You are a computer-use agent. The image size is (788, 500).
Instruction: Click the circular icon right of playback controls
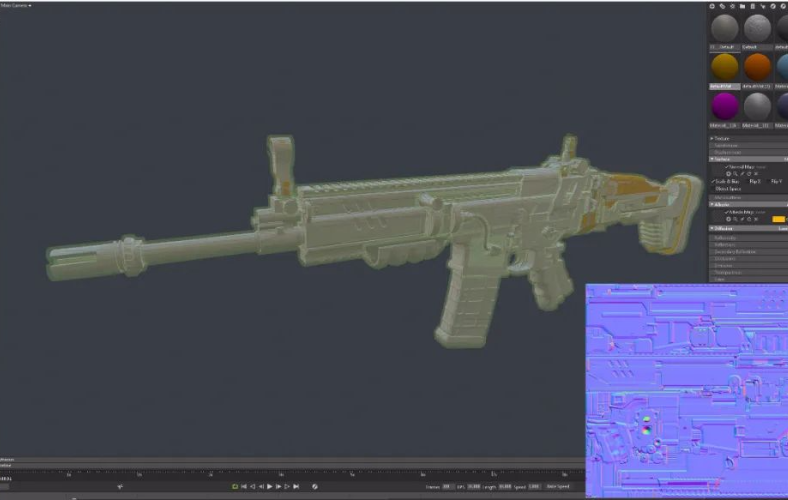pyautogui.click(x=315, y=486)
